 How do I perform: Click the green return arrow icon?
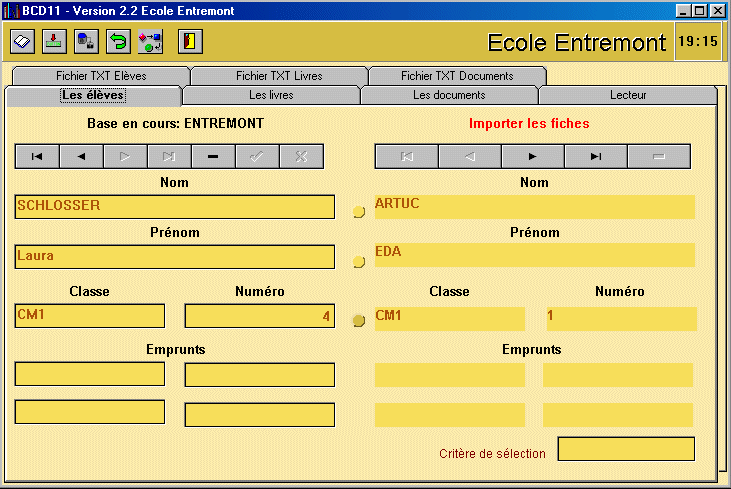click(x=118, y=41)
